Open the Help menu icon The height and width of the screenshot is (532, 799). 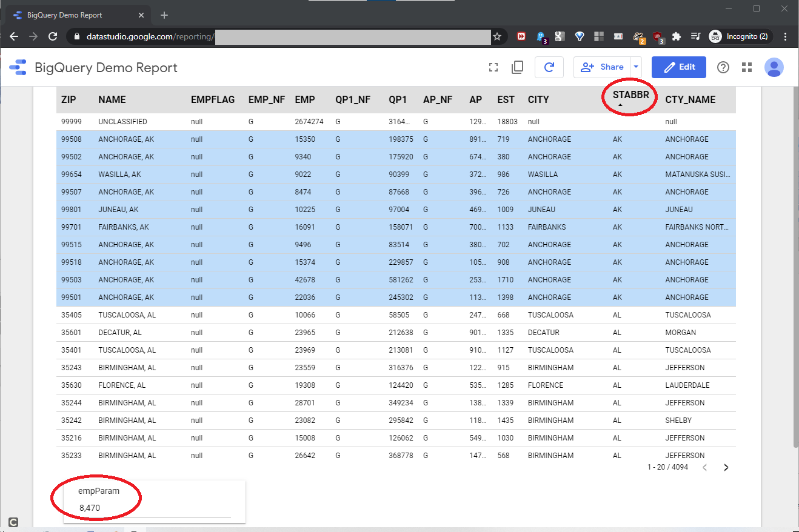pyautogui.click(x=723, y=67)
